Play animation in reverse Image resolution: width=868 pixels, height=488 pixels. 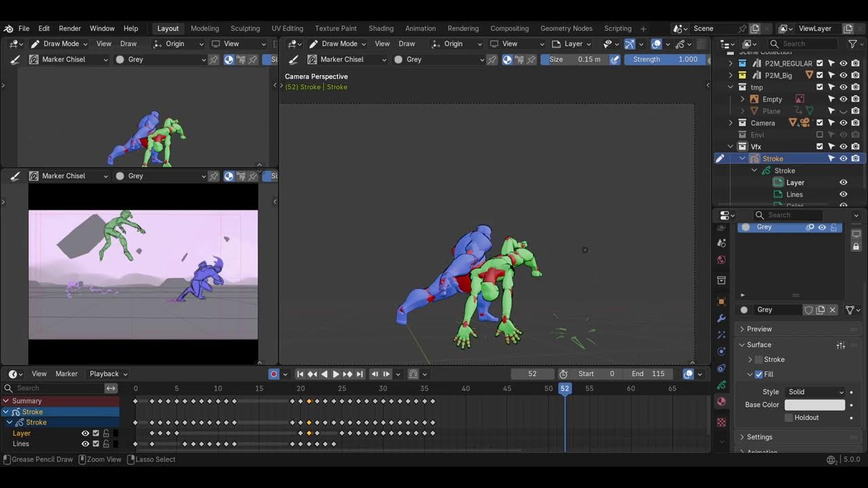click(323, 373)
